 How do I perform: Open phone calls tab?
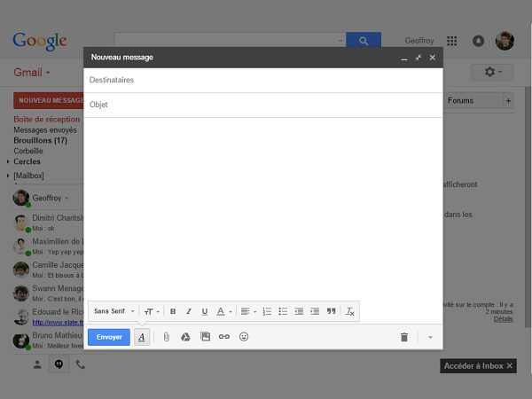click(x=81, y=364)
